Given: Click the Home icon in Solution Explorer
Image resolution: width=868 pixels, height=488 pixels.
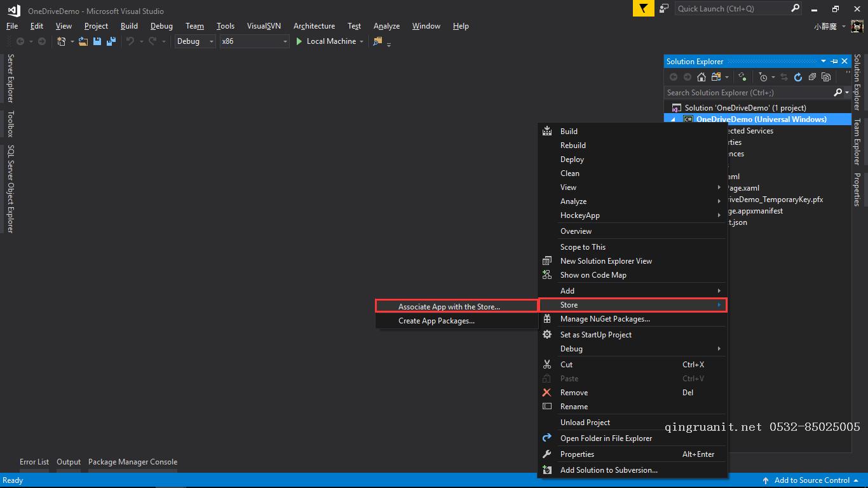Looking at the screenshot, I should (702, 77).
